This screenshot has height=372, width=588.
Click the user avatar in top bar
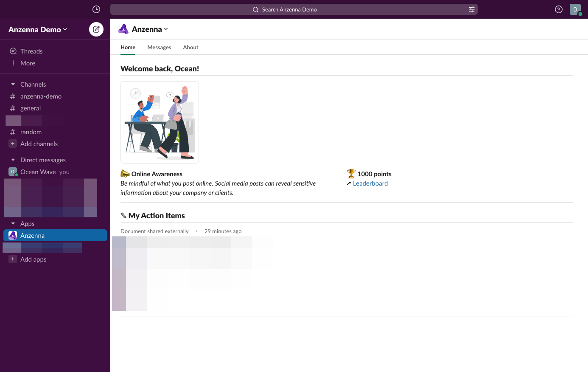coord(575,9)
